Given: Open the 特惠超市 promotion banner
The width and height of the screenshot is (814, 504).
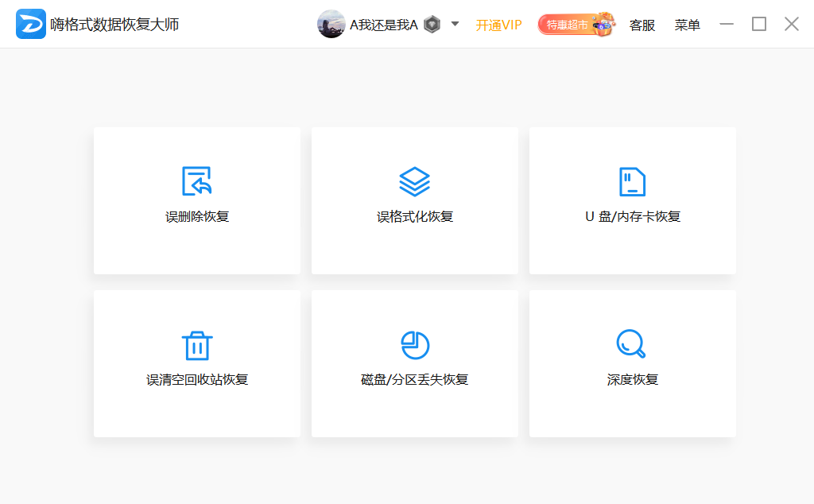Looking at the screenshot, I should pos(577,25).
